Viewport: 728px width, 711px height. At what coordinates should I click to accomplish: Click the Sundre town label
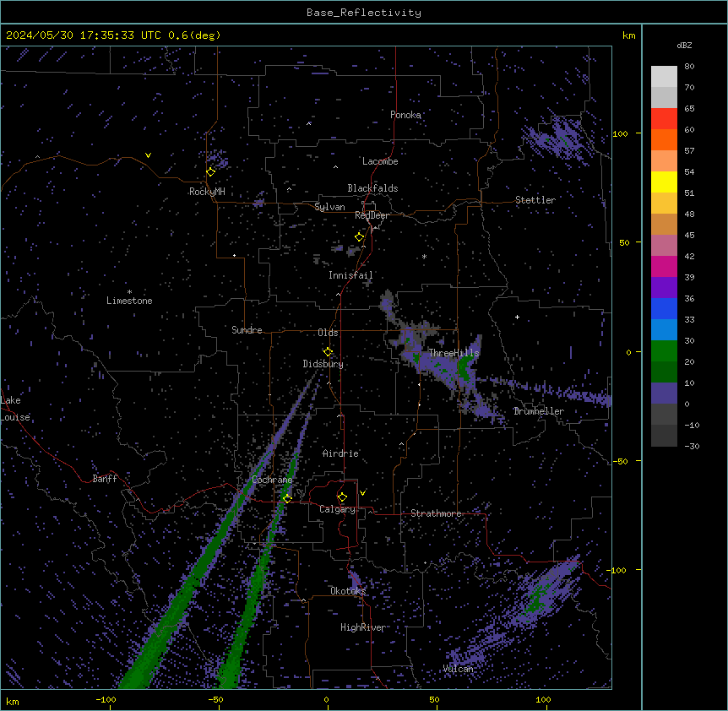click(x=247, y=330)
